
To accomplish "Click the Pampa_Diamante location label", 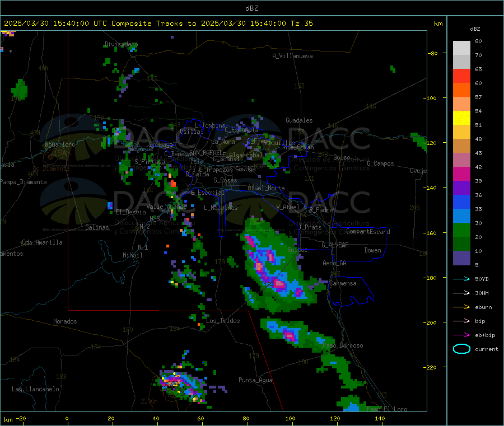I will coord(23,182).
